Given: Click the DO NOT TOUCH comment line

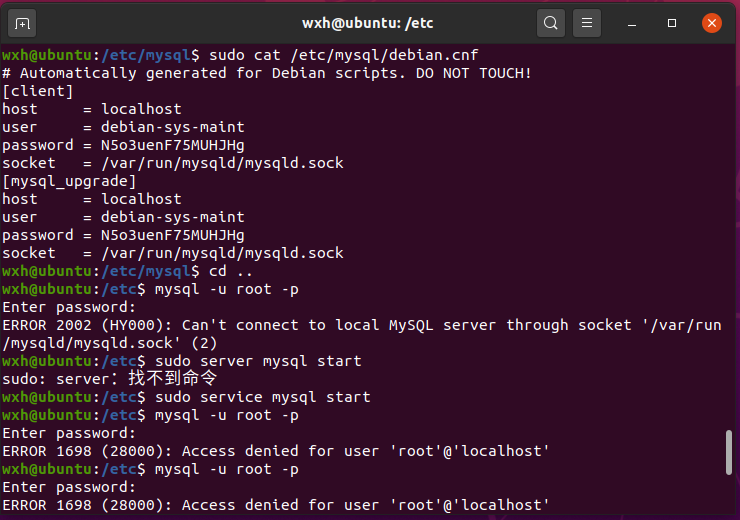Looking at the screenshot, I should [266, 73].
